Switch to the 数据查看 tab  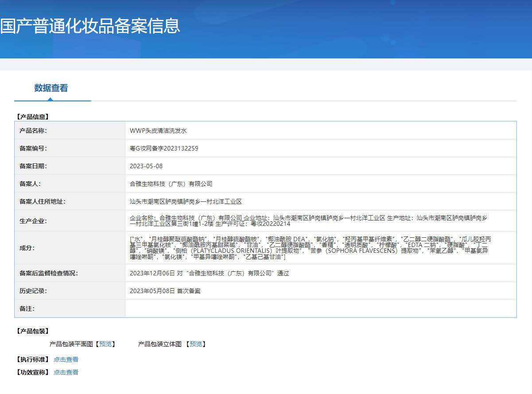click(x=52, y=88)
